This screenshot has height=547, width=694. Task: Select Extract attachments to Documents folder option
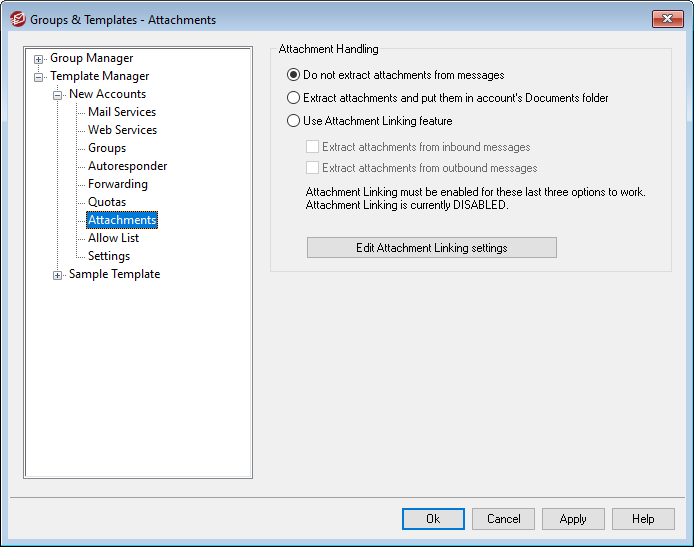[293, 98]
